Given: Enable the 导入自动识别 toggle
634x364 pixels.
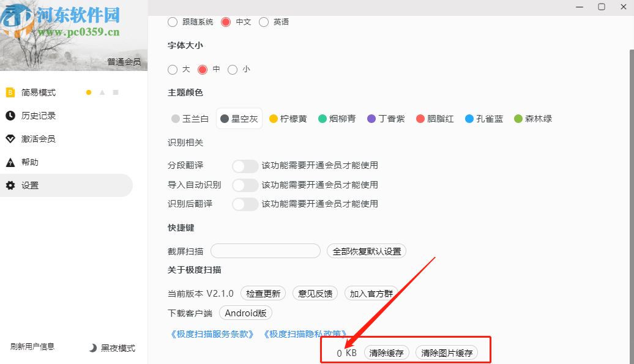Looking at the screenshot, I should pyautogui.click(x=245, y=185).
